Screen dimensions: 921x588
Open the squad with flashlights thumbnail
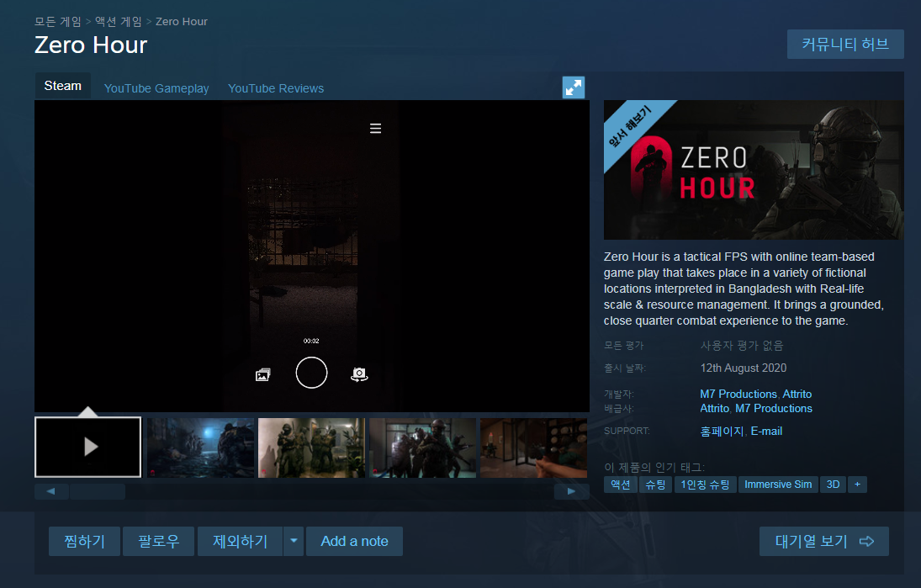[422, 448]
